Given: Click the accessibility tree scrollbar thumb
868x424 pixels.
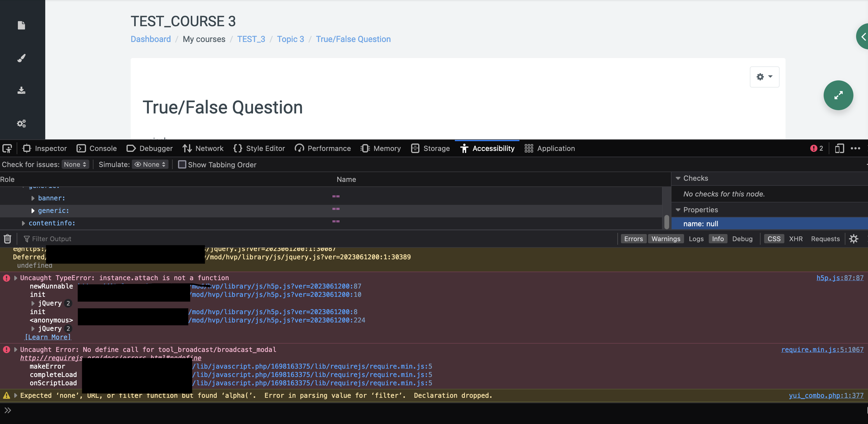Looking at the screenshot, I should click(666, 222).
